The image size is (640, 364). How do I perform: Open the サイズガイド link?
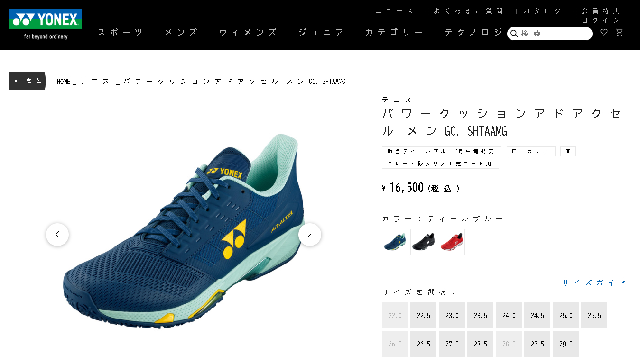coord(594,282)
